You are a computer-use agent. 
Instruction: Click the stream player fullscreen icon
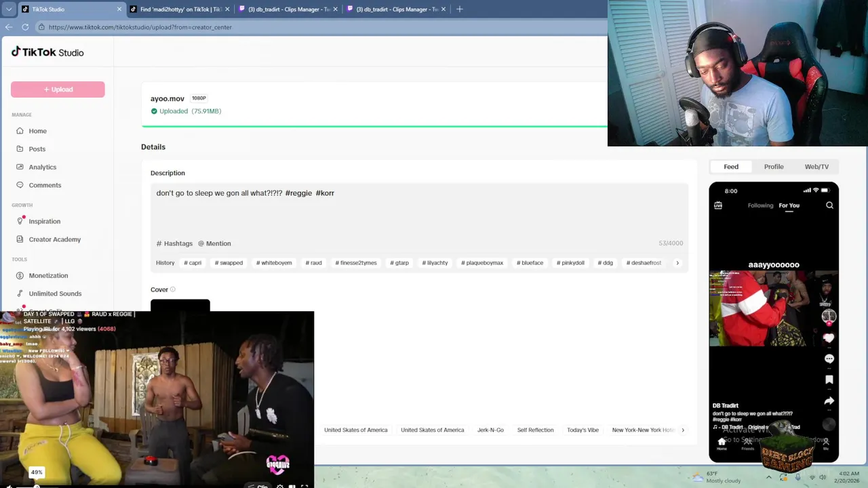click(x=304, y=486)
